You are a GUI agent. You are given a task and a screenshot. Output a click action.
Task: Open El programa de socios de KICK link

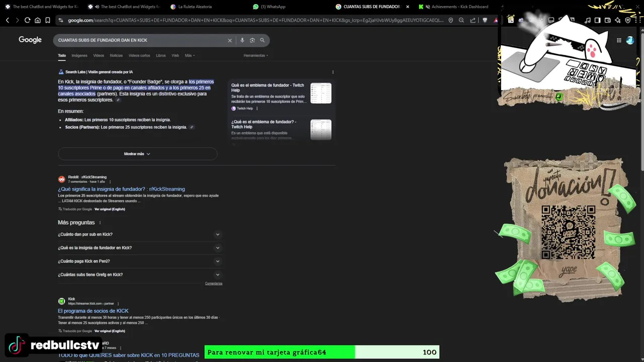(93, 311)
